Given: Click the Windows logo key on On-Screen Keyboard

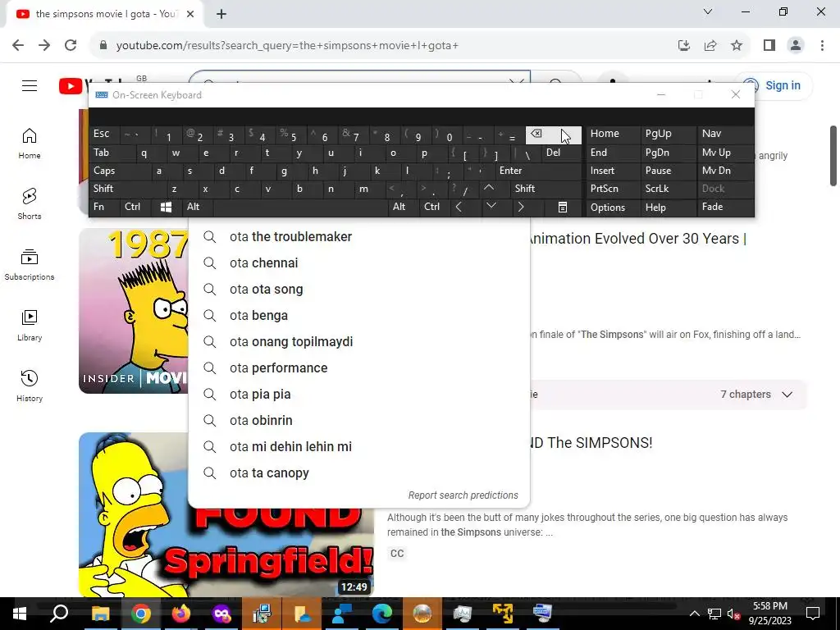Looking at the screenshot, I should (166, 208).
